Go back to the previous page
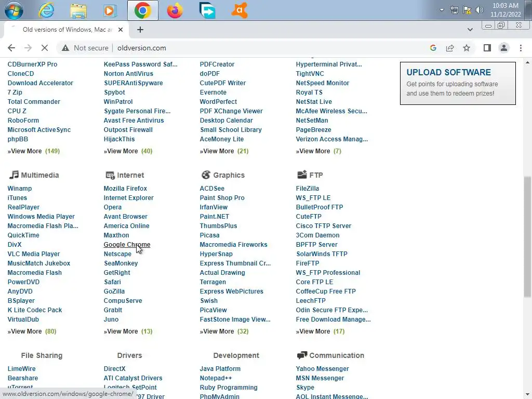The image size is (532, 399). pos(11,48)
